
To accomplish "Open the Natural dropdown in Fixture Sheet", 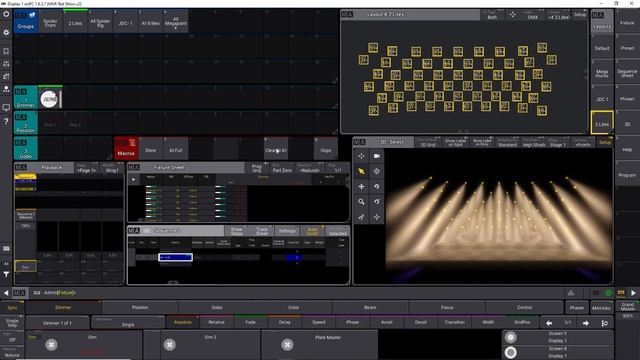I will [x=309, y=168].
